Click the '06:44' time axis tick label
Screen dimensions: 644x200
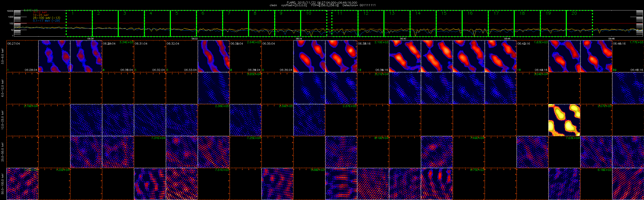click(x=507, y=39)
